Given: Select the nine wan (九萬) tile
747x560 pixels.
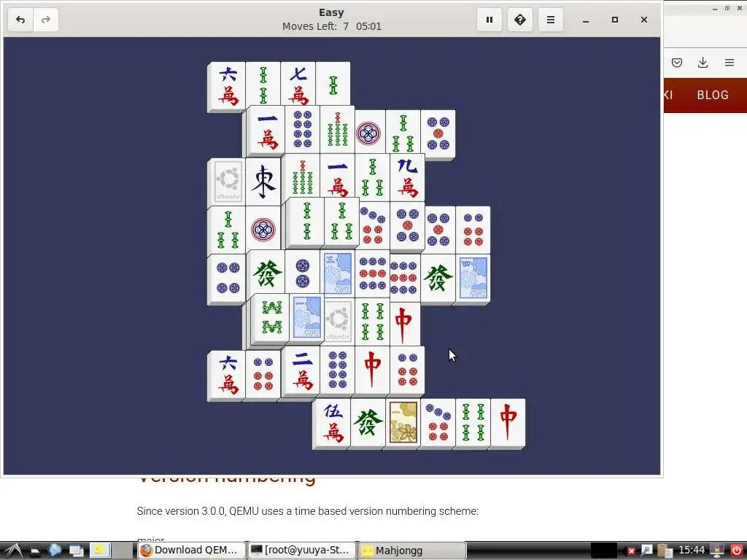Looking at the screenshot, I should [407, 177].
